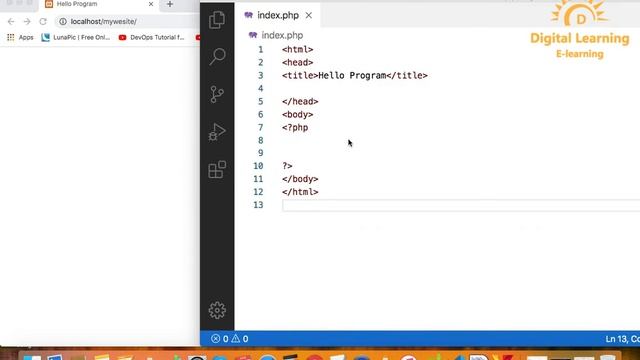This screenshot has width=640, height=360.
Task: Close the index.php editor tab
Action: point(309,16)
